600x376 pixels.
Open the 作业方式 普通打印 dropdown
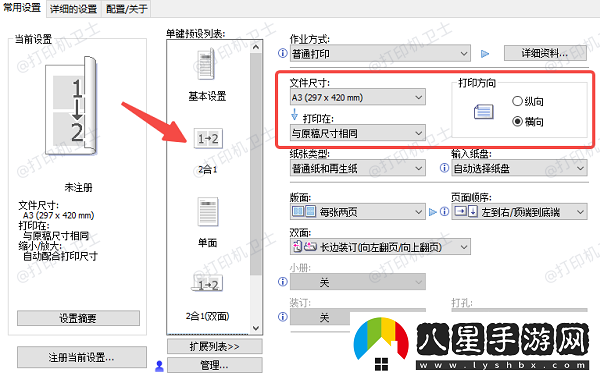(380, 54)
